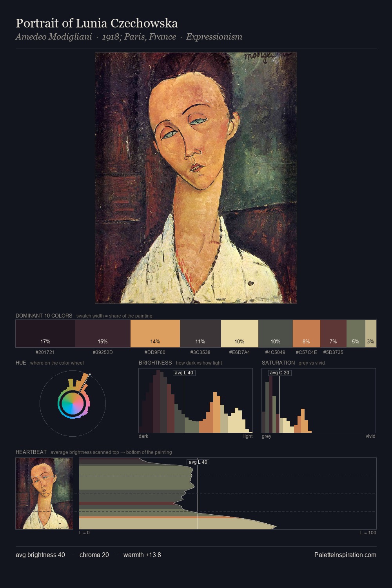Click the 'HUE' section heading

(21, 363)
